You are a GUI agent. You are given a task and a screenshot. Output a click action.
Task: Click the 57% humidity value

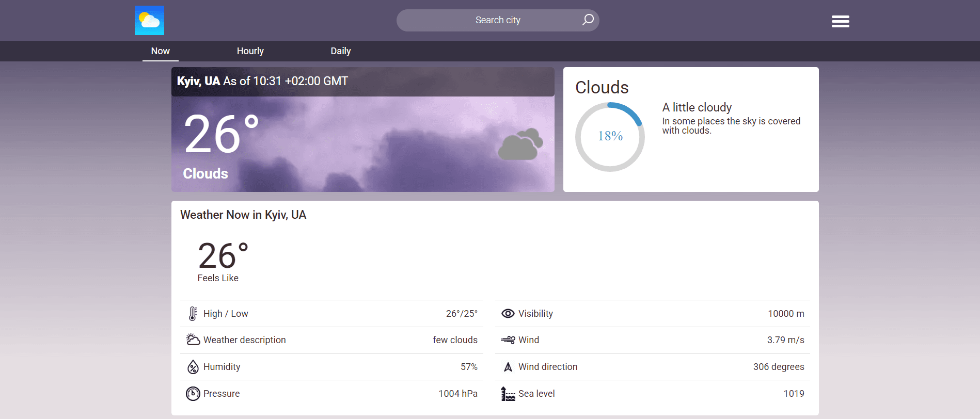469,367
